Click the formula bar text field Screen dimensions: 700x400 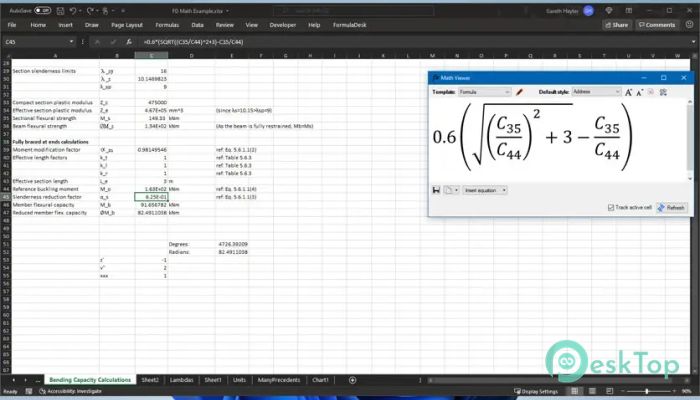click(413, 42)
